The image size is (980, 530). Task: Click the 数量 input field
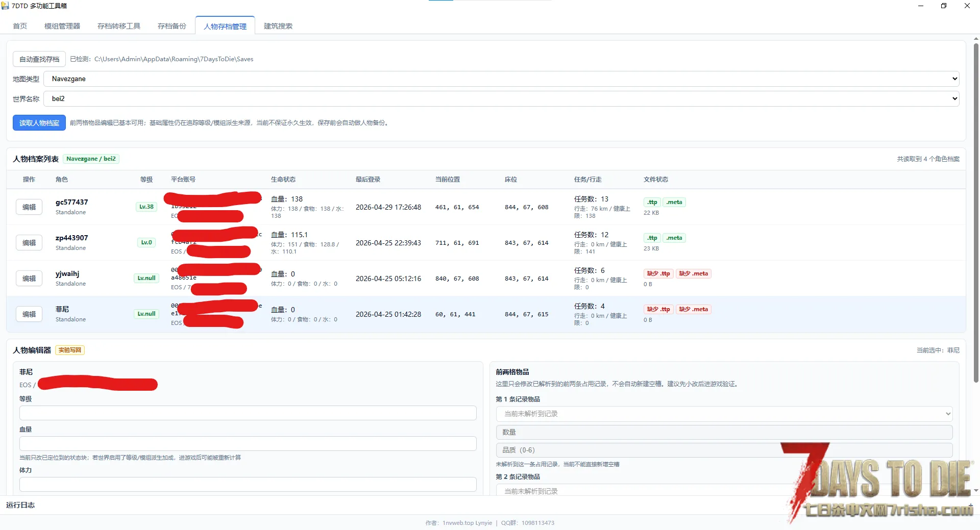click(x=724, y=432)
